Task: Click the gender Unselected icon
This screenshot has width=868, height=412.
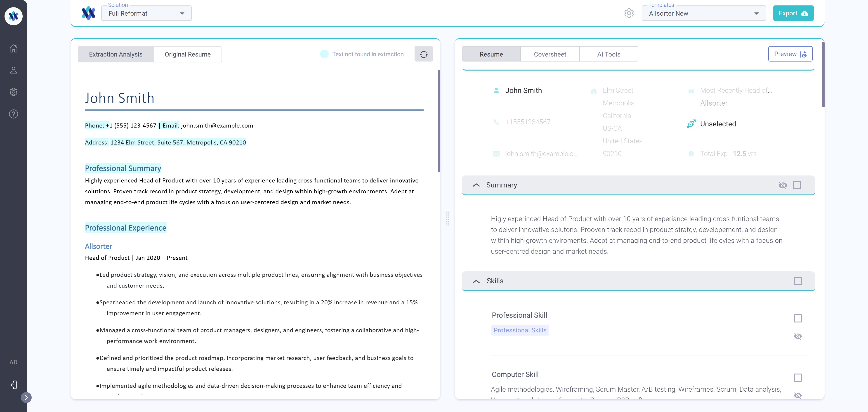Action: click(691, 124)
